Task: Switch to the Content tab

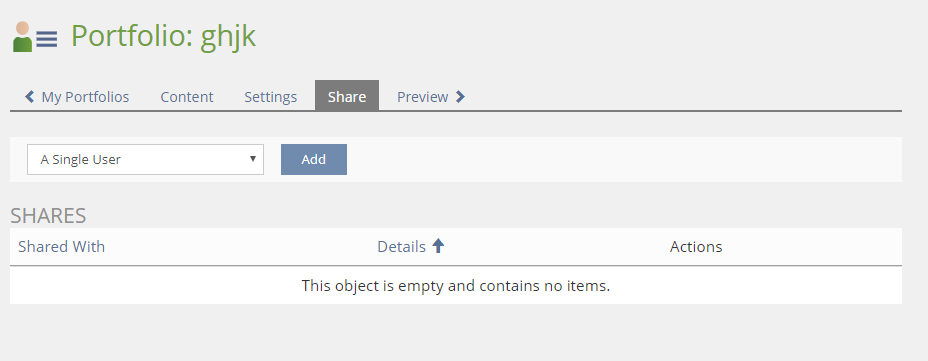Action: [187, 96]
